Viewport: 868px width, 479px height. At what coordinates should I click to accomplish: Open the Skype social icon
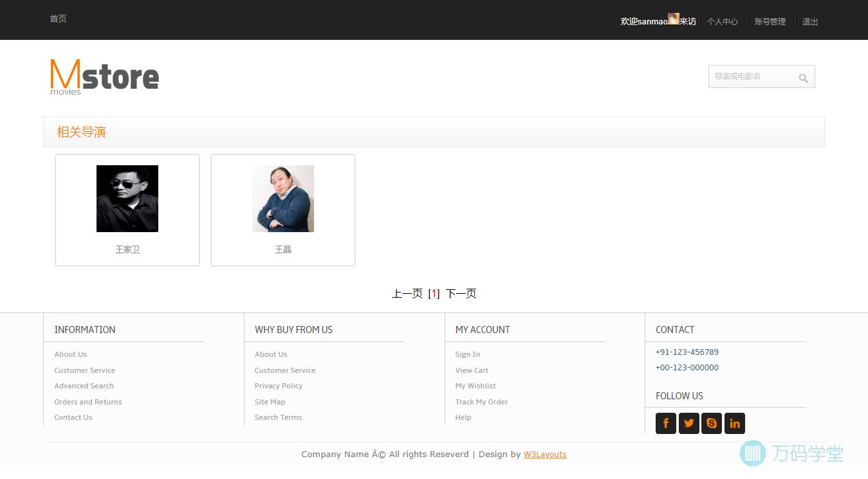pyautogui.click(x=712, y=423)
